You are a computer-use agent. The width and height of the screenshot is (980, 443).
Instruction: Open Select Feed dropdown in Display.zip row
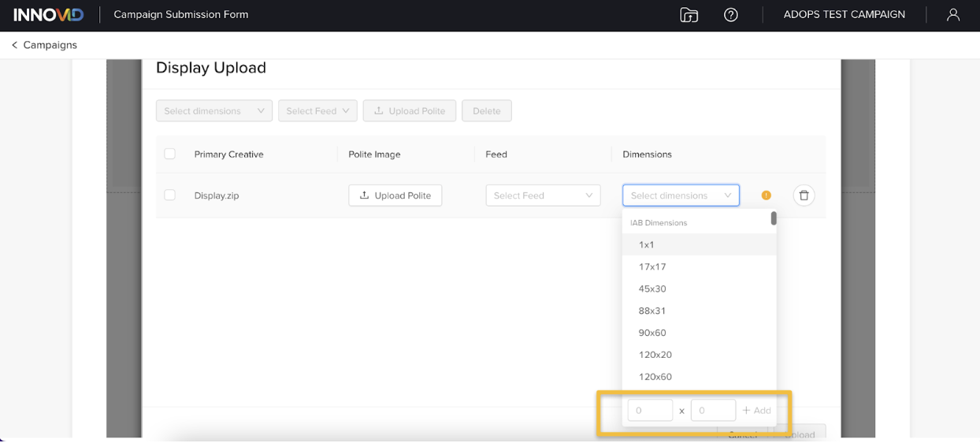[543, 195]
